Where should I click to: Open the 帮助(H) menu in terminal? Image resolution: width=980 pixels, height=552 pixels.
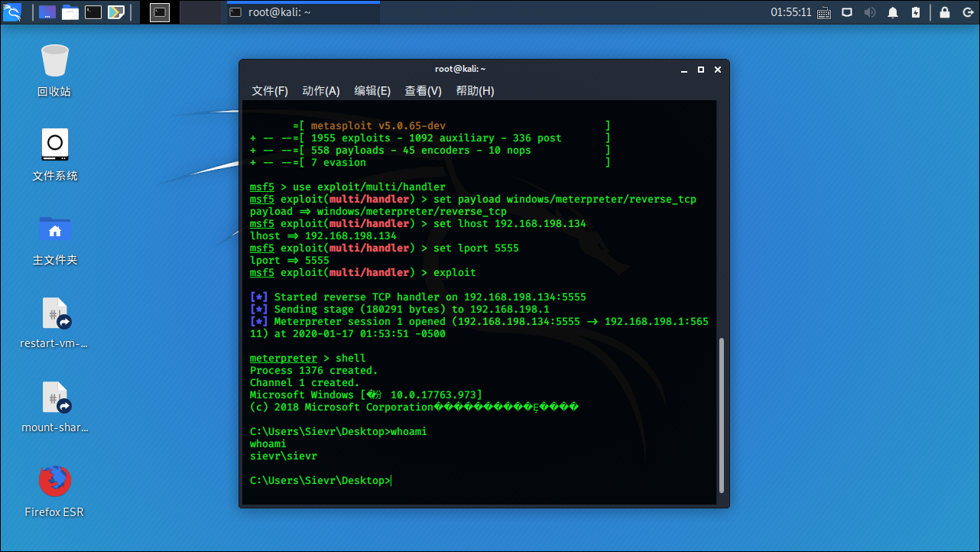click(x=475, y=91)
